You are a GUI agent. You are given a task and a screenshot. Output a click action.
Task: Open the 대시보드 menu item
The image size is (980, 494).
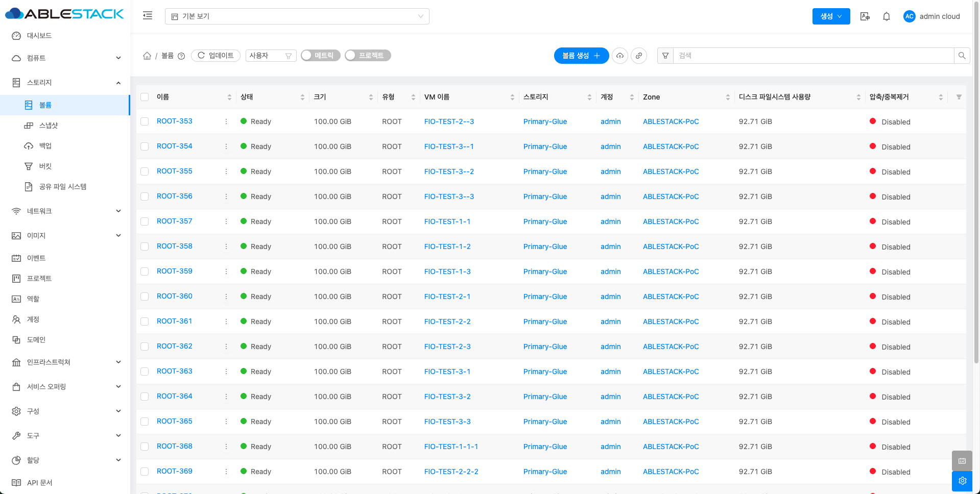[39, 36]
